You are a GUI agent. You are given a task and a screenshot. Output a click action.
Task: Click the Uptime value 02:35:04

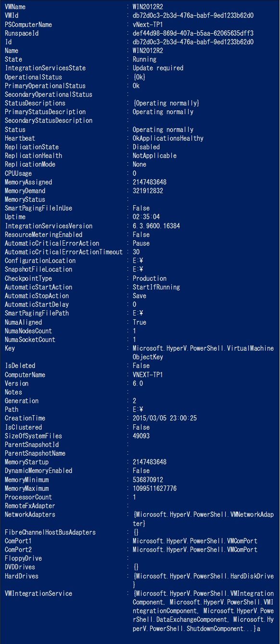(x=146, y=217)
